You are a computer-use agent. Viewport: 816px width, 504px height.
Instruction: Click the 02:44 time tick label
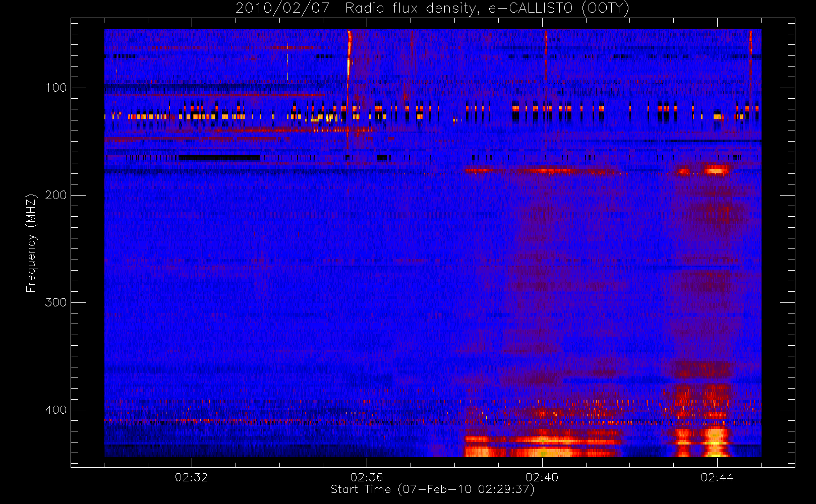[x=717, y=477]
